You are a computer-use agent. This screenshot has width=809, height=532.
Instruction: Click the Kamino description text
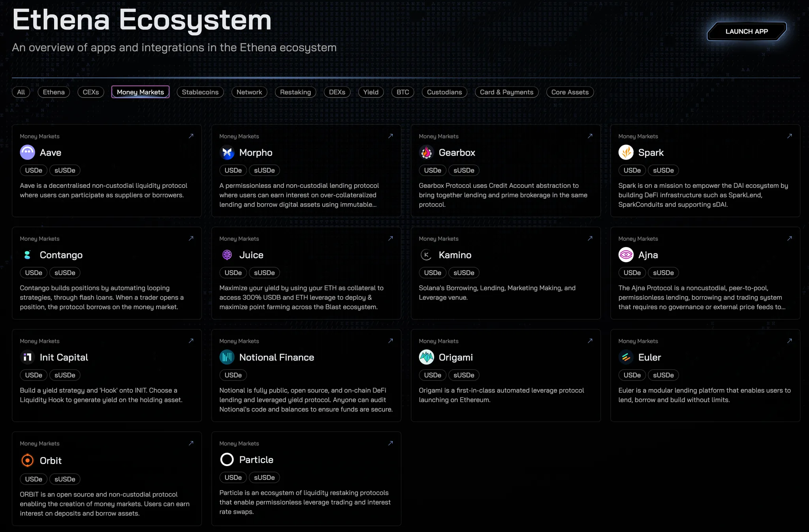pyautogui.click(x=497, y=293)
